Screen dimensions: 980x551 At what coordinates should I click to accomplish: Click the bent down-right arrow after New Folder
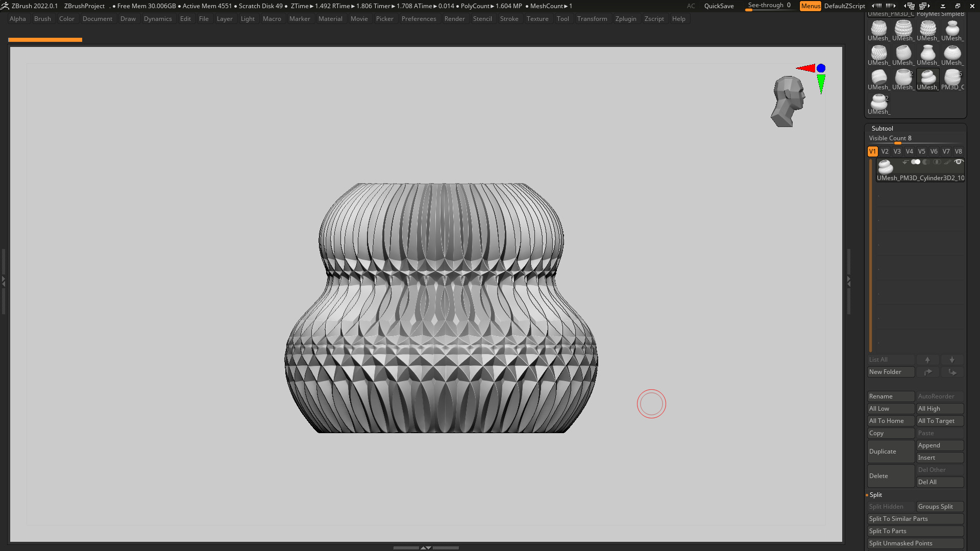[952, 372]
